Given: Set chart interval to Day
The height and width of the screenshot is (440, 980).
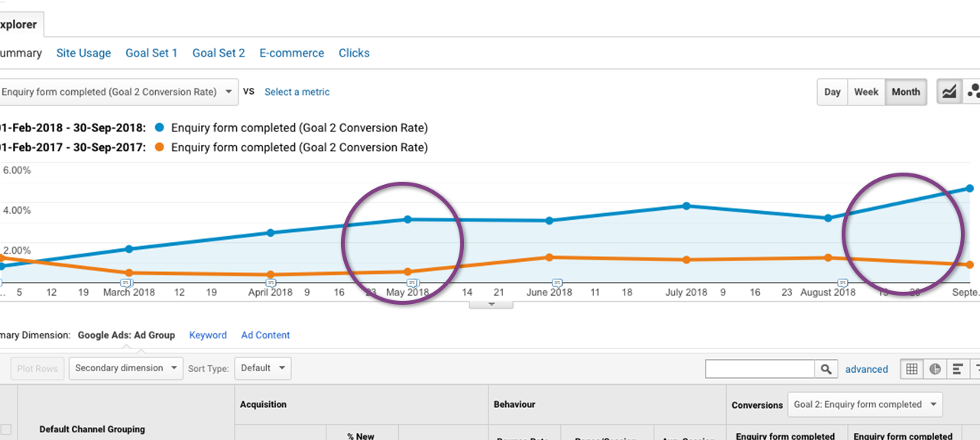Looking at the screenshot, I should coord(832,92).
